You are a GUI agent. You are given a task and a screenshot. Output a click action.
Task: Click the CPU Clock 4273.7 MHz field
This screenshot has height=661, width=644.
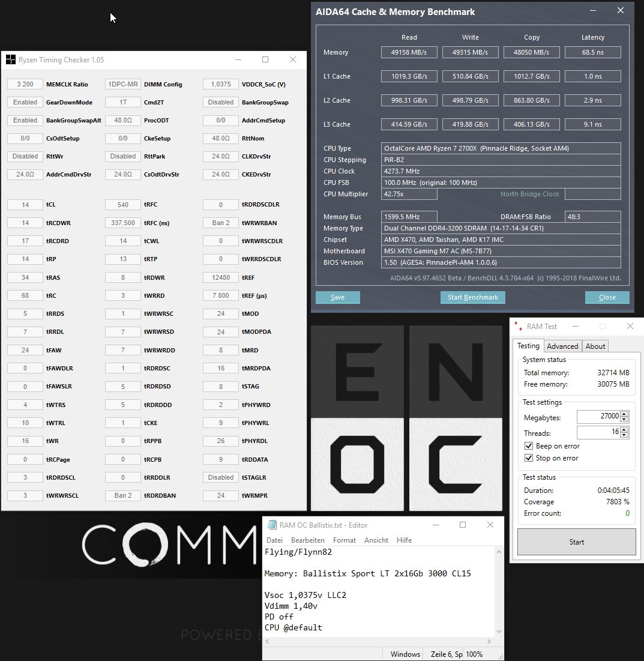501,171
